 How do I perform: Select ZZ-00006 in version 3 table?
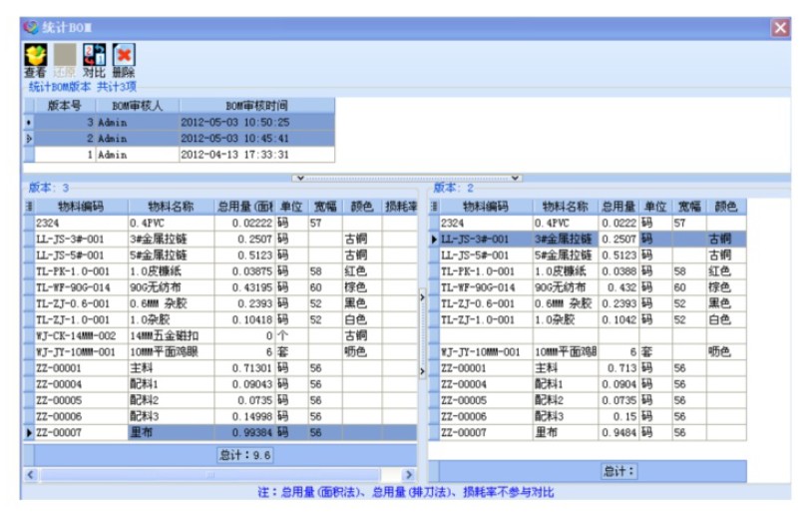tap(82, 416)
